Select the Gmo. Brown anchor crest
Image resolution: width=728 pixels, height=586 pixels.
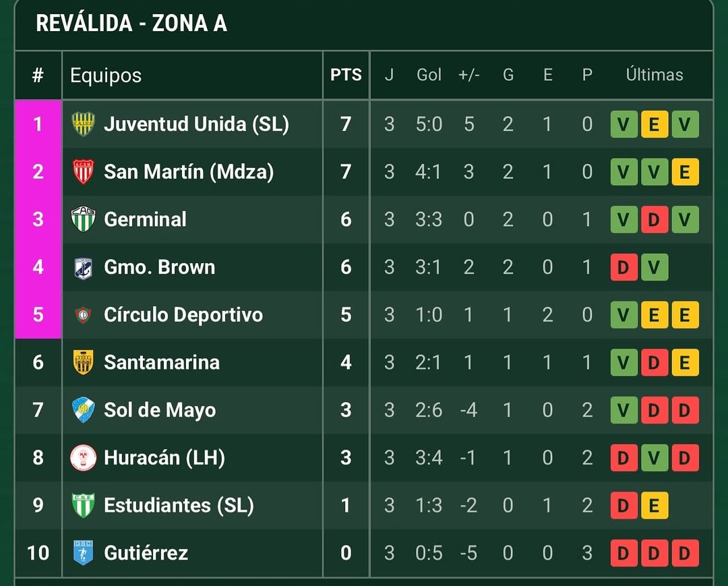click(83, 268)
